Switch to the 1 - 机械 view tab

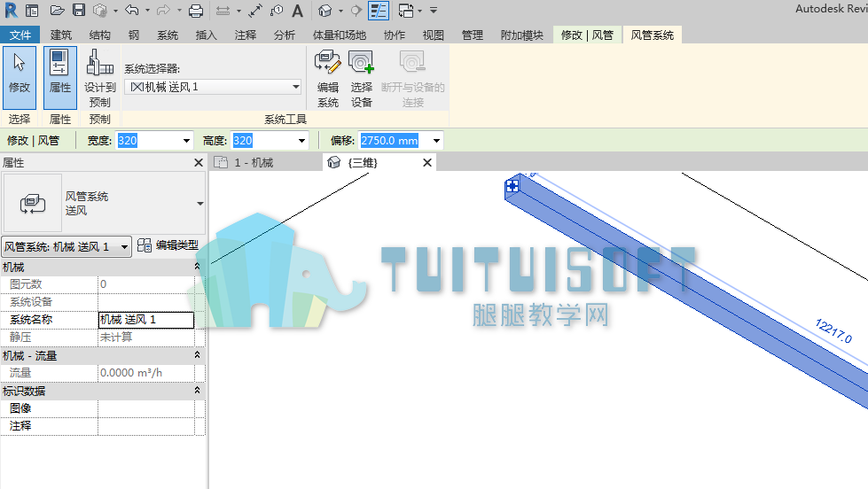pyautogui.click(x=254, y=163)
